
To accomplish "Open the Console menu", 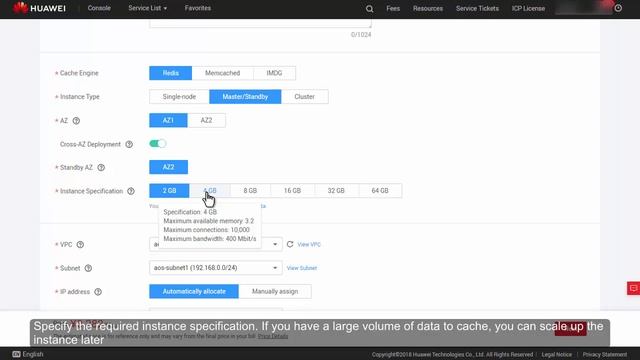I will (x=99, y=8).
